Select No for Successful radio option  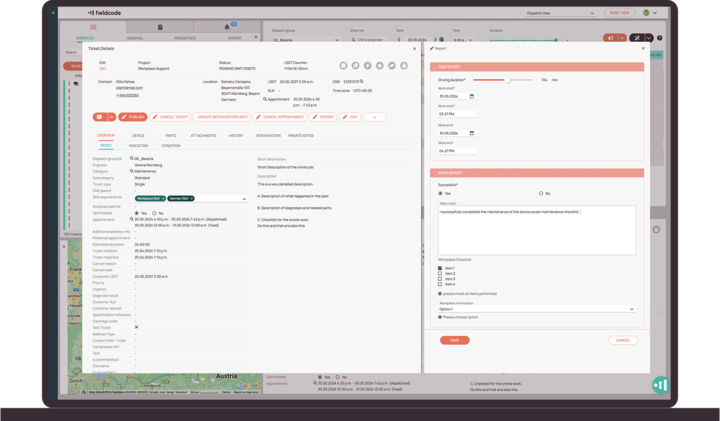(x=541, y=193)
